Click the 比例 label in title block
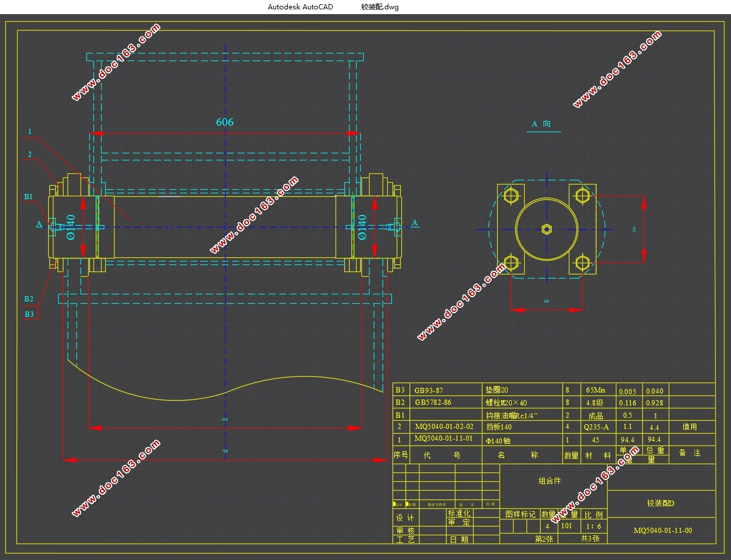The image size is (731, 560). (x=593, y=515)
